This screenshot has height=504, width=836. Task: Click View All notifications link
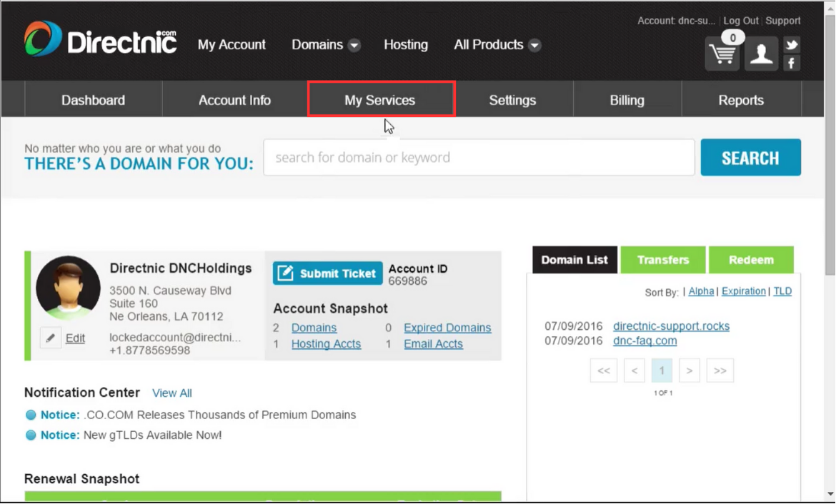point(171,393)
